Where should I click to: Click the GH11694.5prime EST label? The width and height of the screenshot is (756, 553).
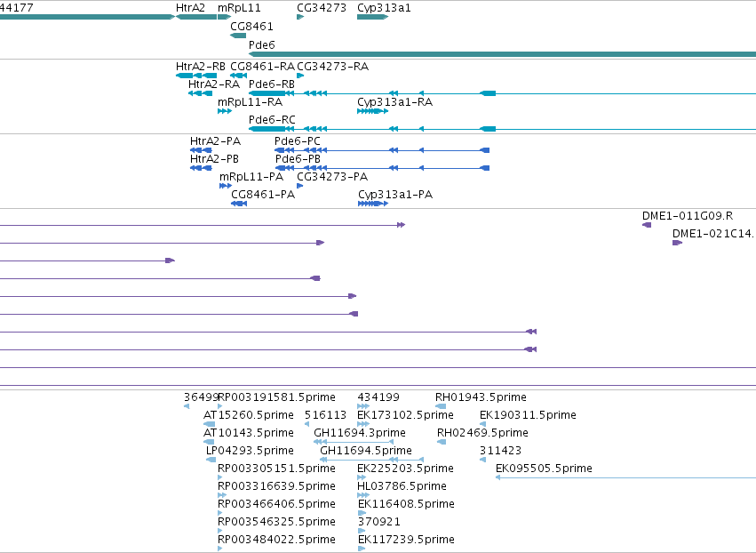point(366,451)
